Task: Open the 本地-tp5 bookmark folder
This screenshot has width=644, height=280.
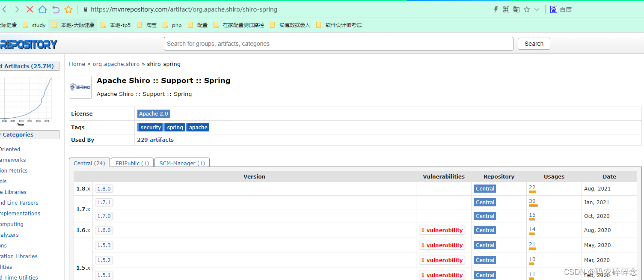Action: pos(116,25)
